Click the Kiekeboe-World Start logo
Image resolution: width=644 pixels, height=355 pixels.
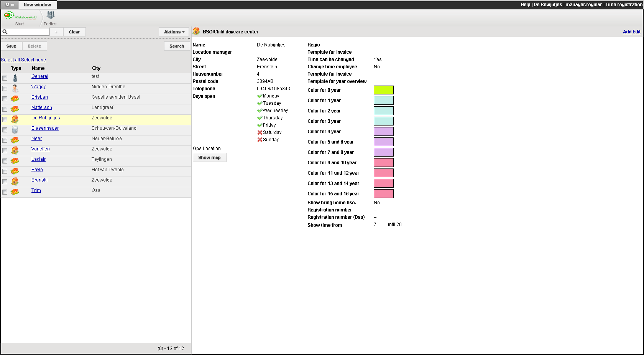coord(20,16)
